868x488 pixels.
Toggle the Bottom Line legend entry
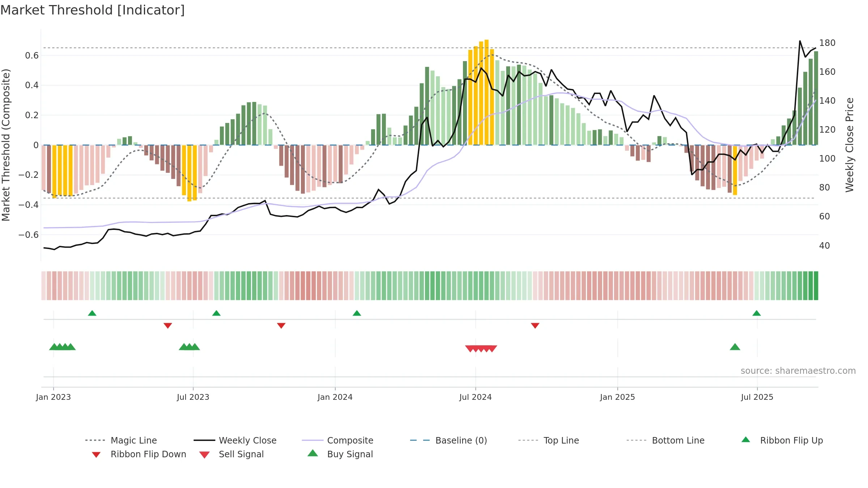point(665,440)
